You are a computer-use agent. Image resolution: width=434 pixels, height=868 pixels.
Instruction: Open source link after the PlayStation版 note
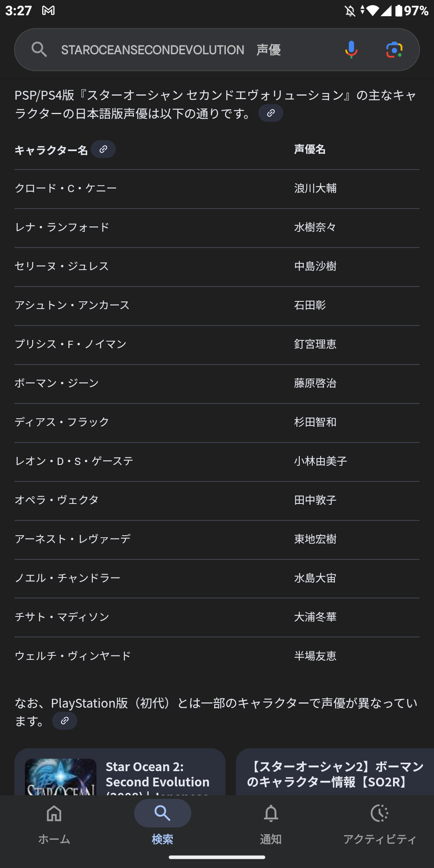65,721
